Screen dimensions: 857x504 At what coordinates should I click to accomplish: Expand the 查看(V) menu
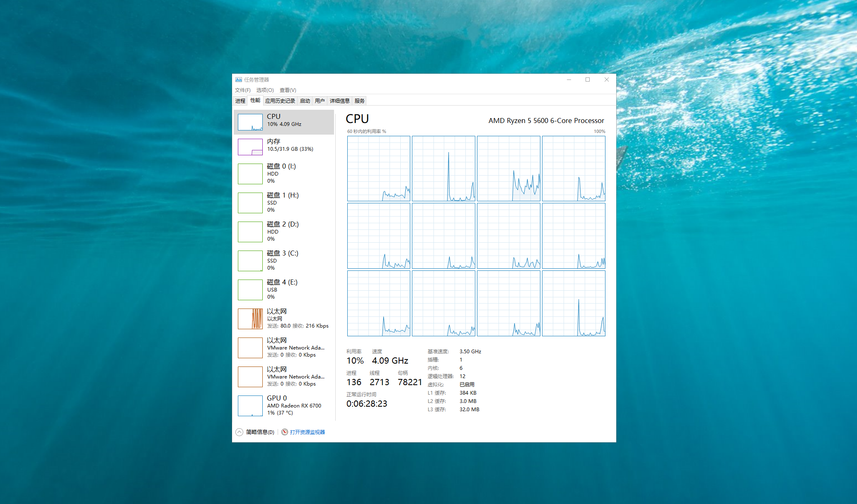[x=288, y=90]
